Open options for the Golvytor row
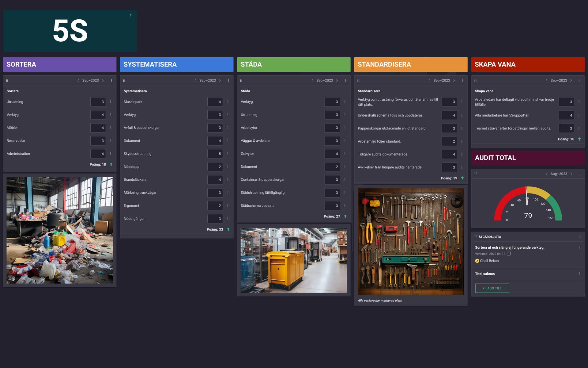 point(345,154)
